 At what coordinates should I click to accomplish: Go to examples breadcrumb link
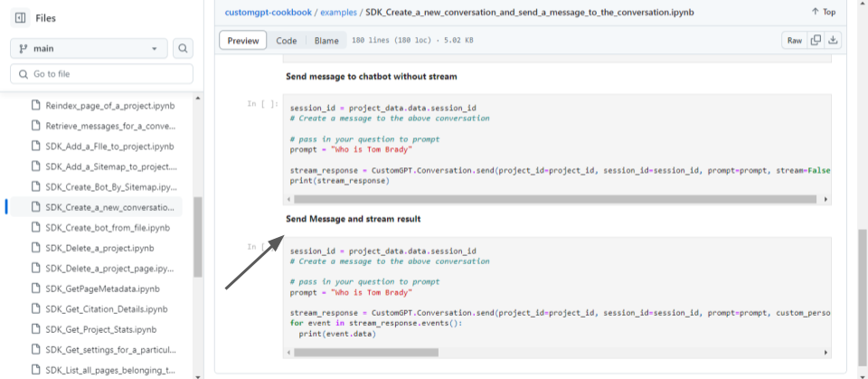coord(339,12)
